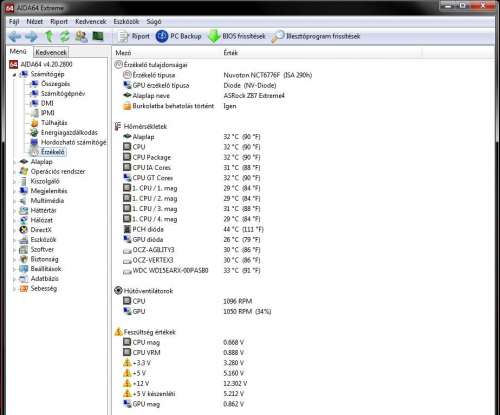Screen dimensions: 500x415
Task: Click the Hűtőventilátorok fan section icon
Action: pyautogui.click(x=118, y=291)
